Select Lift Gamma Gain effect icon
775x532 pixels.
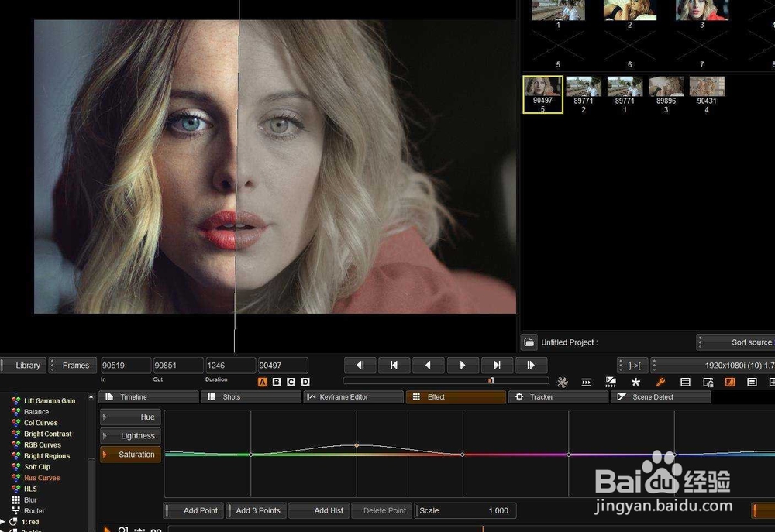tap(16, 400)
